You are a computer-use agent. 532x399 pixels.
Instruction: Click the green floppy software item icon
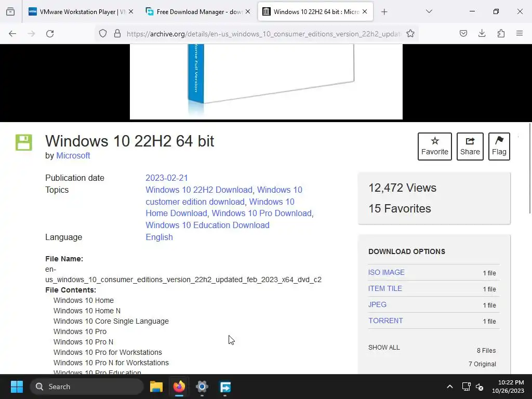click(x=24, y=142)
